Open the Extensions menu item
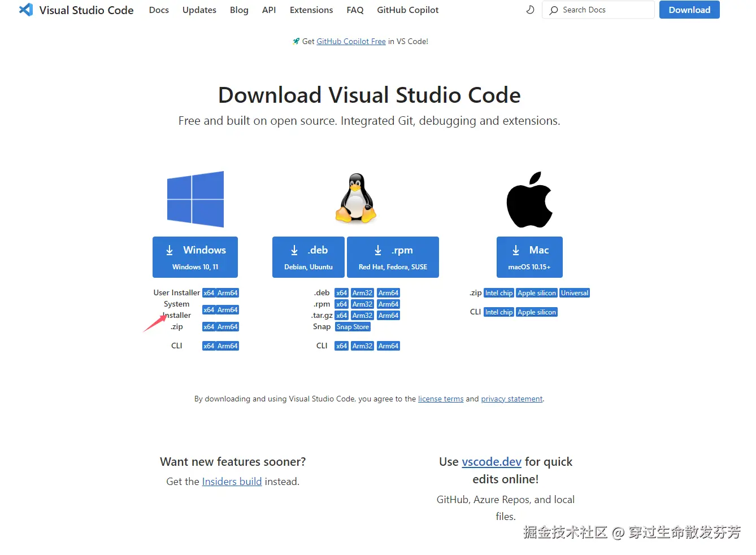This screenshot has height=555, width=756. [x=311, y=10]
